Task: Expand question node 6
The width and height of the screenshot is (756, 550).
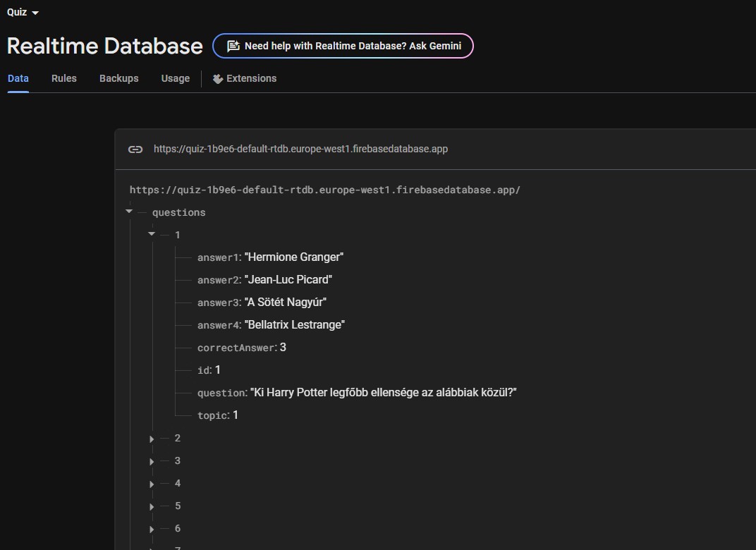Action: tap(152, 529)
